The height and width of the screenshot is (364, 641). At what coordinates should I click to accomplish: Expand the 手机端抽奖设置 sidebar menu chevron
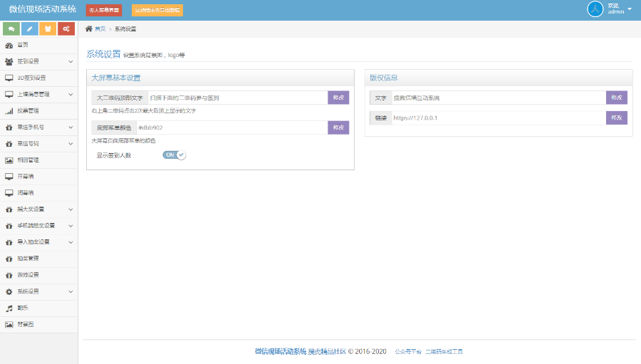tap(71, 227)
